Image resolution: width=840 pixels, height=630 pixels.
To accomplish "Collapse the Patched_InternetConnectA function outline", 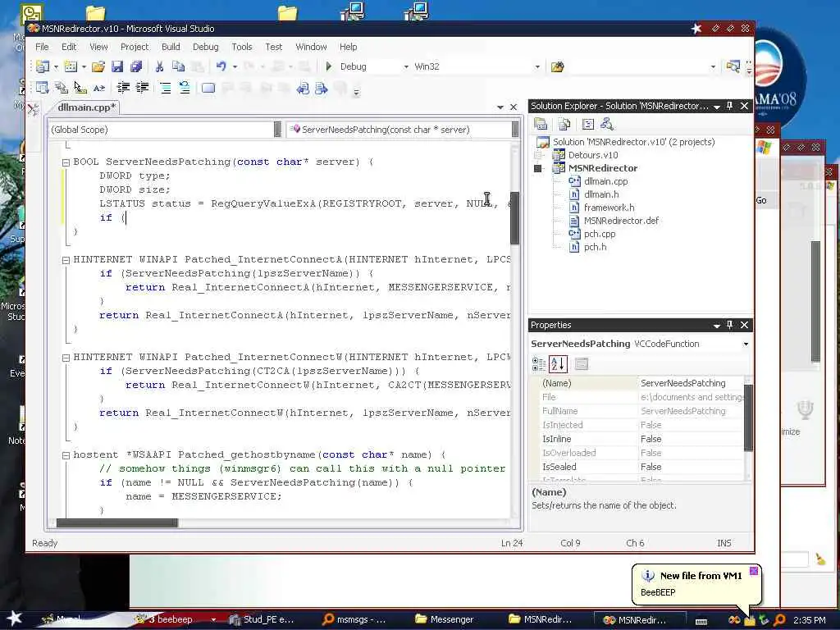I will (x=66, y=260).
